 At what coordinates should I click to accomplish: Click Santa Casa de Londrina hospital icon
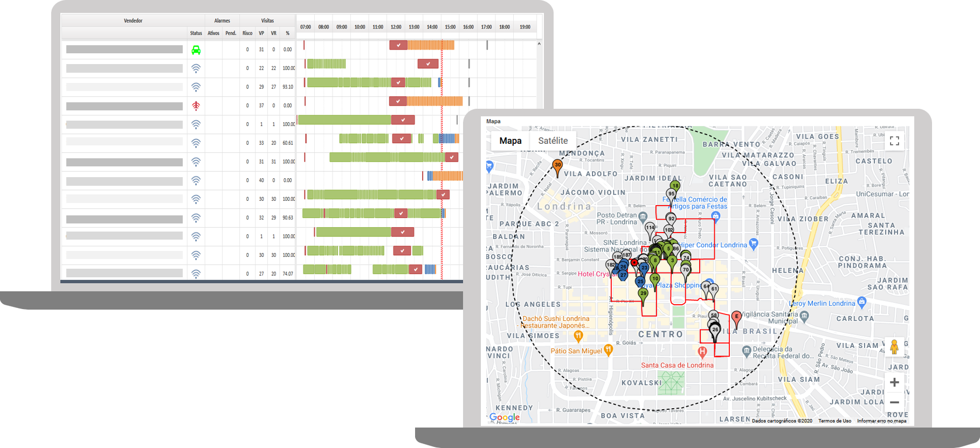[x=702, y=352]
